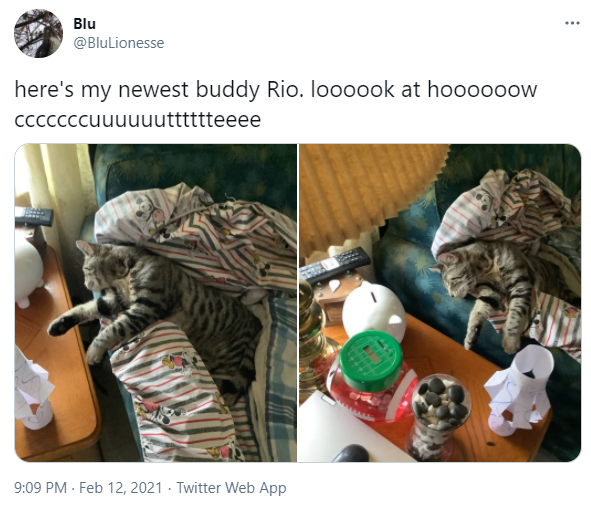Click the 9:09 PM Feb 12, 2021 timestamp
Viewport: 591px width, 507px height.
point(88,488)
